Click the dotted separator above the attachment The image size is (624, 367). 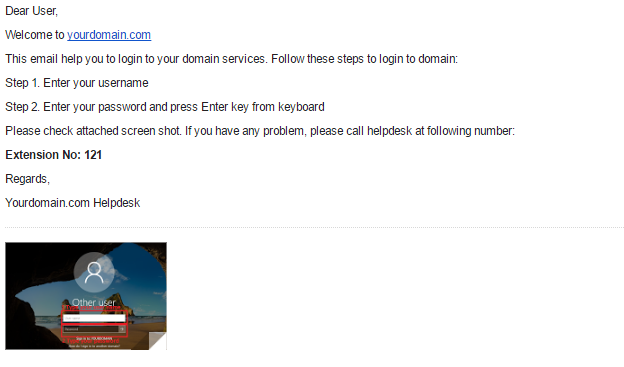pyautogui.click(x=314, y=228)
